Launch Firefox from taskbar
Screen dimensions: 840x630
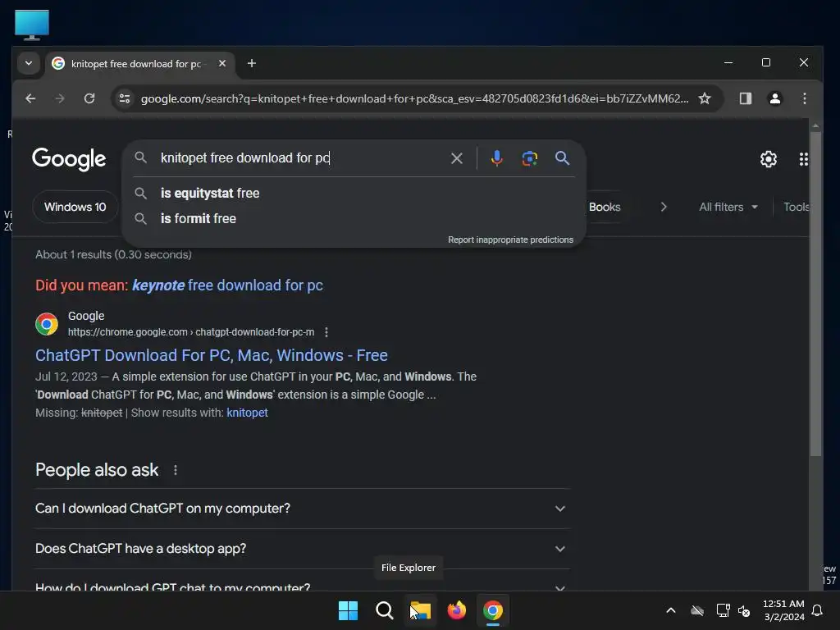pyautogui.click(x=456, y=610)
